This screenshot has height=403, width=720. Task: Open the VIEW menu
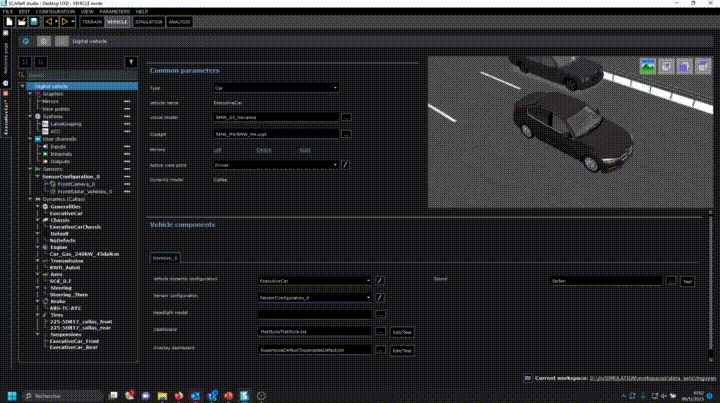pyautogui.click(x=87, y=11)
